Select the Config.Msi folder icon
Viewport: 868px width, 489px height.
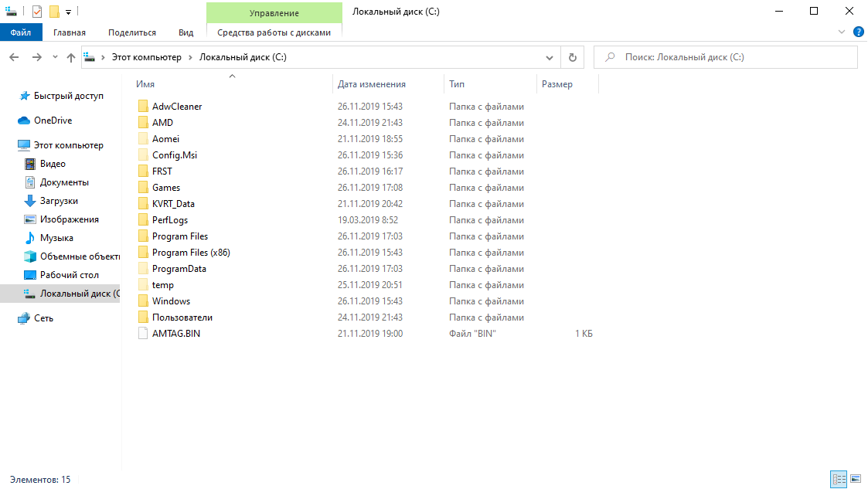coord(143,155)
